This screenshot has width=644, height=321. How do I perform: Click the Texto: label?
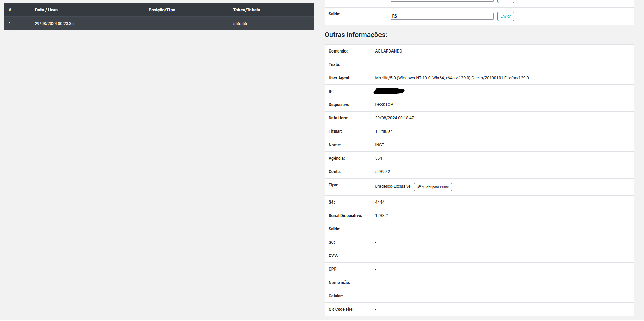click(x=334, y=65)
